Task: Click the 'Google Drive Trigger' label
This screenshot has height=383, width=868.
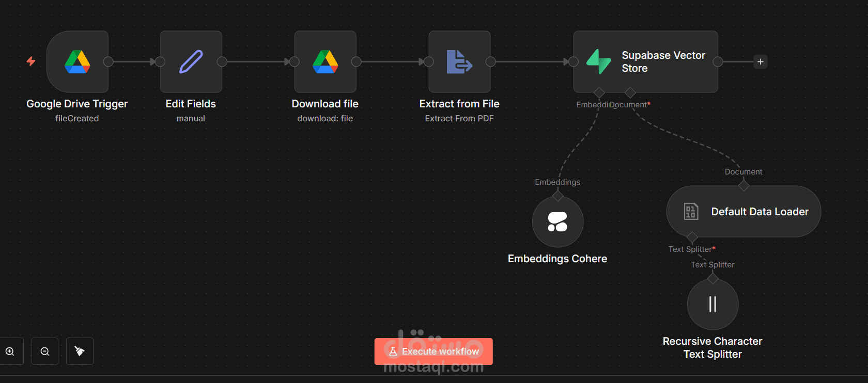Action: coord(77,104)
